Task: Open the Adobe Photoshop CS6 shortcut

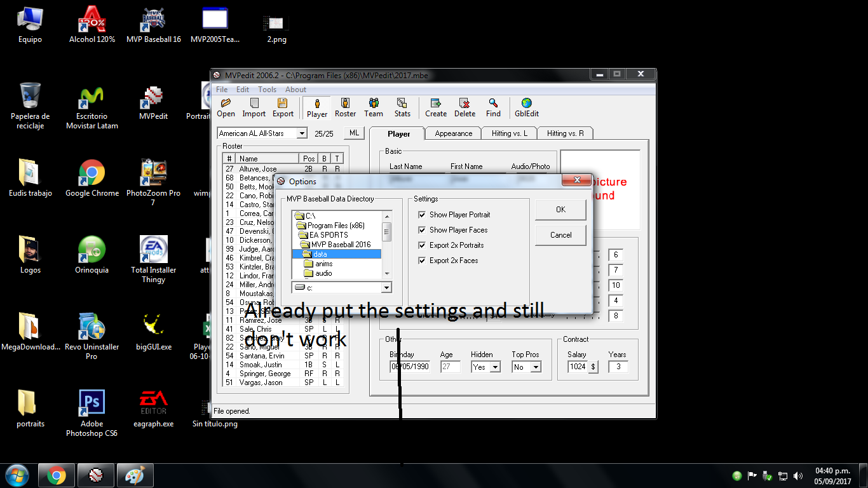Action: coord(92,414)
